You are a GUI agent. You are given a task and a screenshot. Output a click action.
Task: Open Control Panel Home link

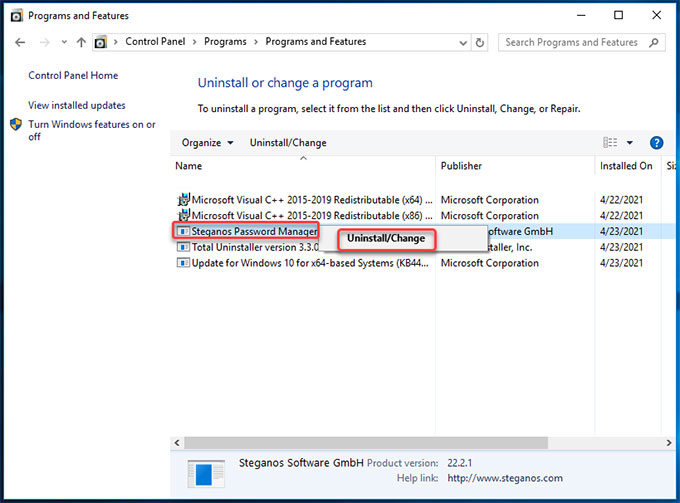point(73,75)
